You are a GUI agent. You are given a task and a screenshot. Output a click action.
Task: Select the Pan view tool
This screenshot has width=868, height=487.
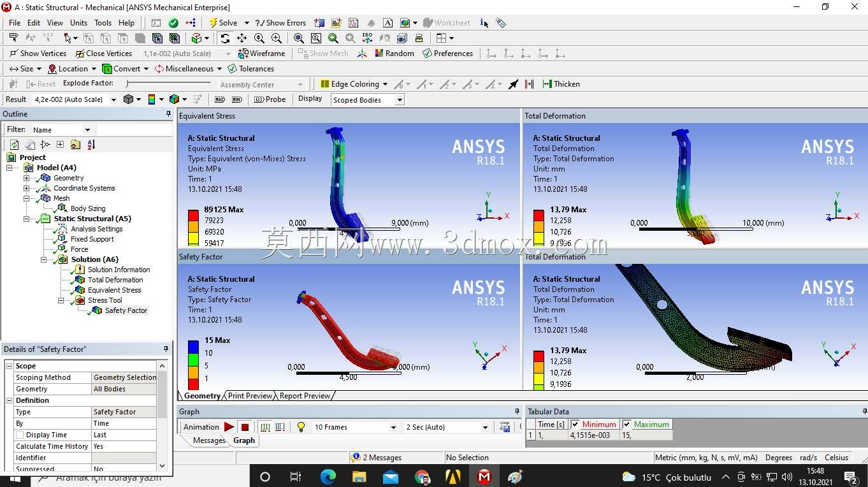(x=242, y=38)
